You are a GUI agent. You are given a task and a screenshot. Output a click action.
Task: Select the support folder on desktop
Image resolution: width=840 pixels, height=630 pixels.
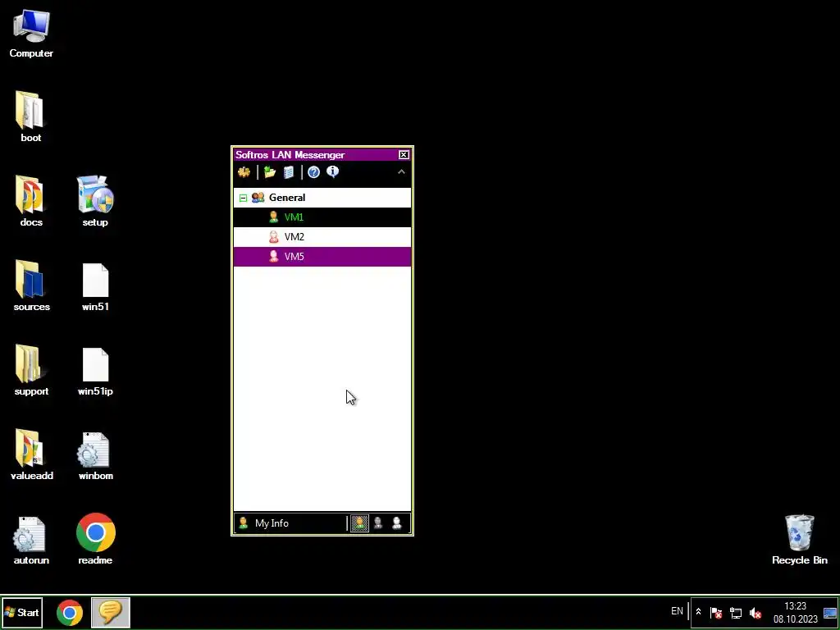point(31,370)
